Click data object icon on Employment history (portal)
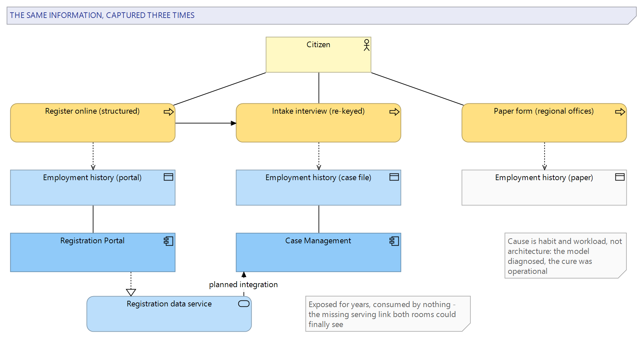The width and height of the screenshot is (644, 339). tap(169, 177)
